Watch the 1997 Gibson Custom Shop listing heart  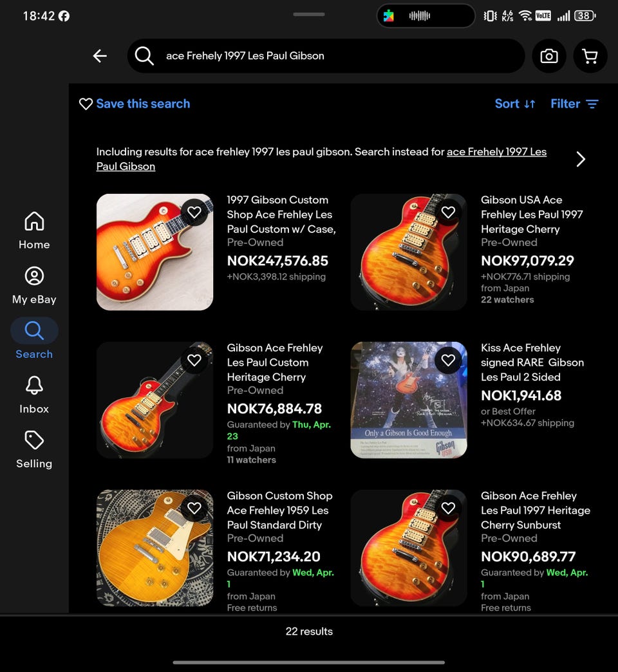coord(194,212)
